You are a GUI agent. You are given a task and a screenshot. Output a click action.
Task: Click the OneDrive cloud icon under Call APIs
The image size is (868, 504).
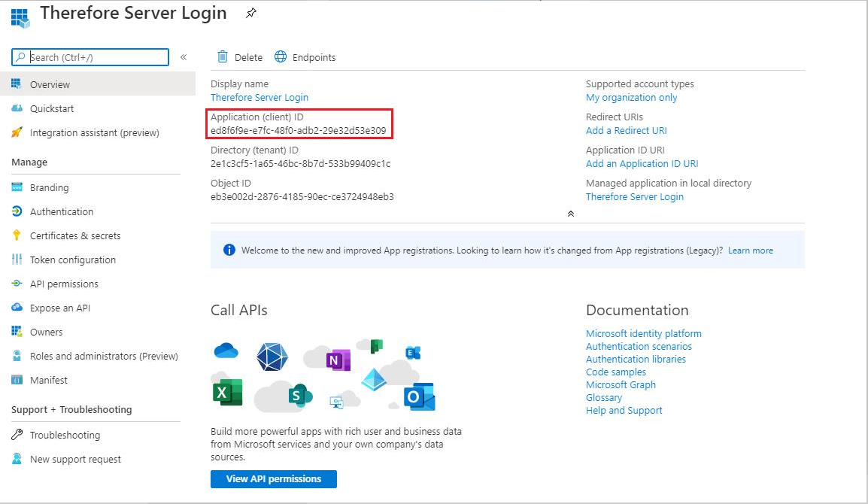(226, 351)
